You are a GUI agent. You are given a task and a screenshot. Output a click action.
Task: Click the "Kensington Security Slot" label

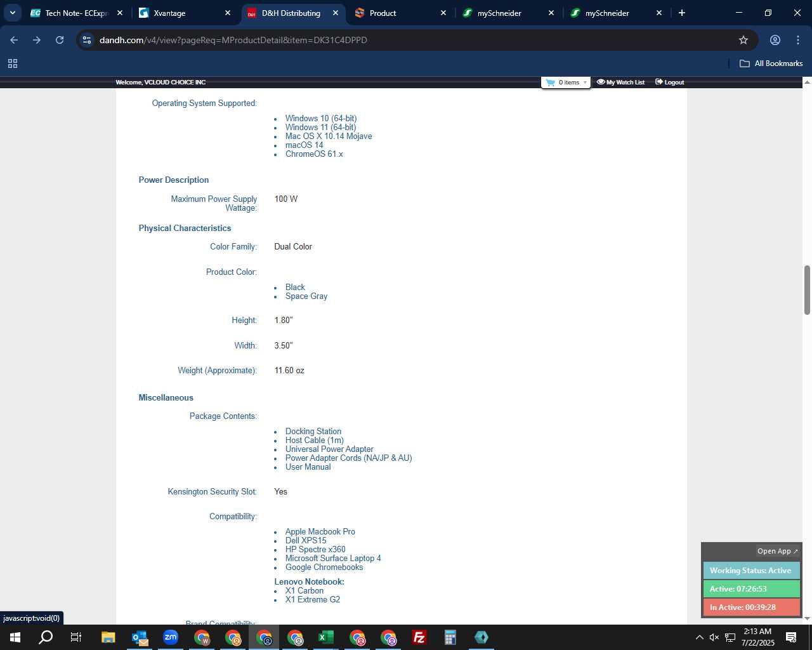pos(213,492)
